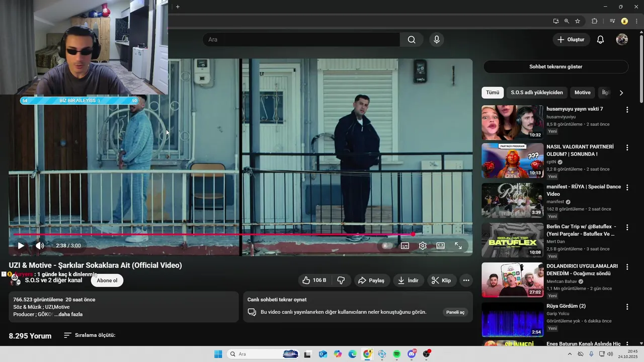Click the Windows taskbar search box
The image size is (644, 362).
coord(264,354)
